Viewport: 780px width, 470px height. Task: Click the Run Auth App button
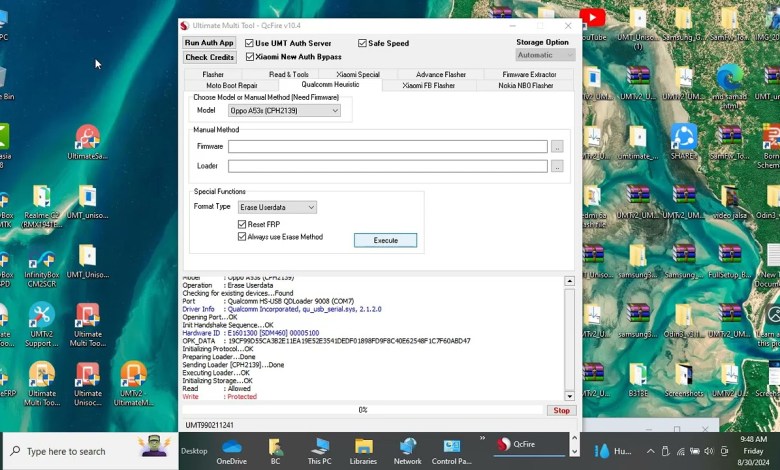point(209,43)
